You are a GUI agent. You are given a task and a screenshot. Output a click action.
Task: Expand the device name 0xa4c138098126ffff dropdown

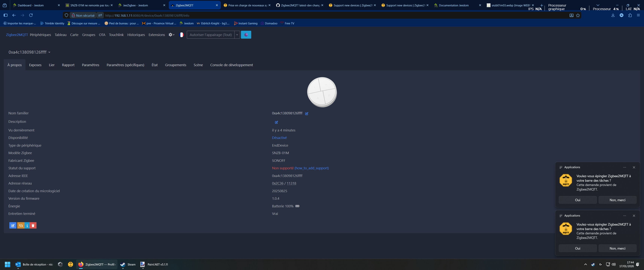49,52
